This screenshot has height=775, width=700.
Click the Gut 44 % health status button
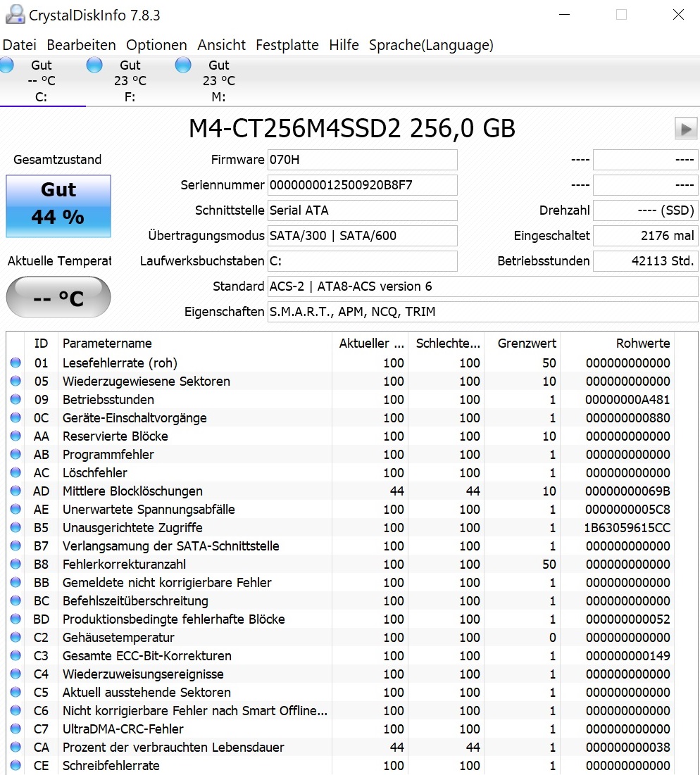tap(58, 206)
